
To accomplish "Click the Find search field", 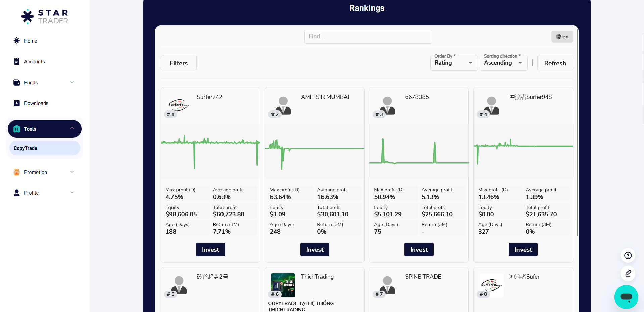I will 368,36.
